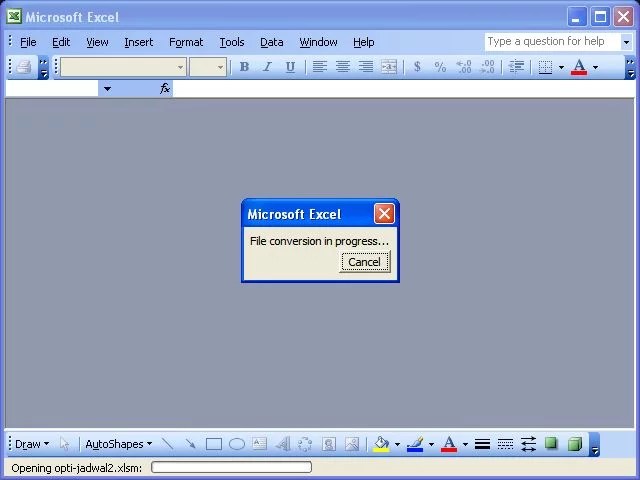Click Merge and Center icon
The width and height of the screenshot is (640, 480).
point(389,67)
